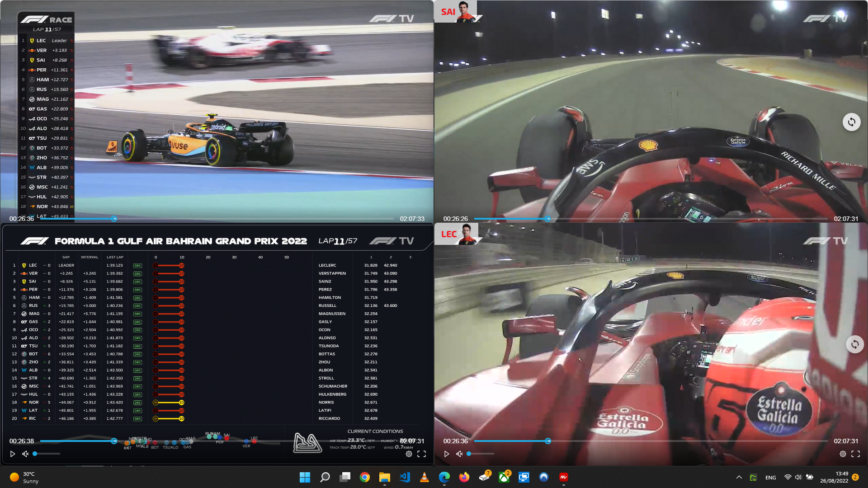Switch ENG input language indicator
This screenshot has height=488, width=868.
pos(771,478)
